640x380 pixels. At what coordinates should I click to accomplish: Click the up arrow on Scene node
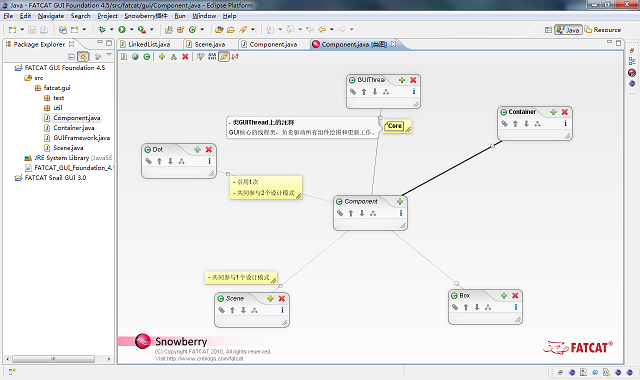click(x=232, y=310)
